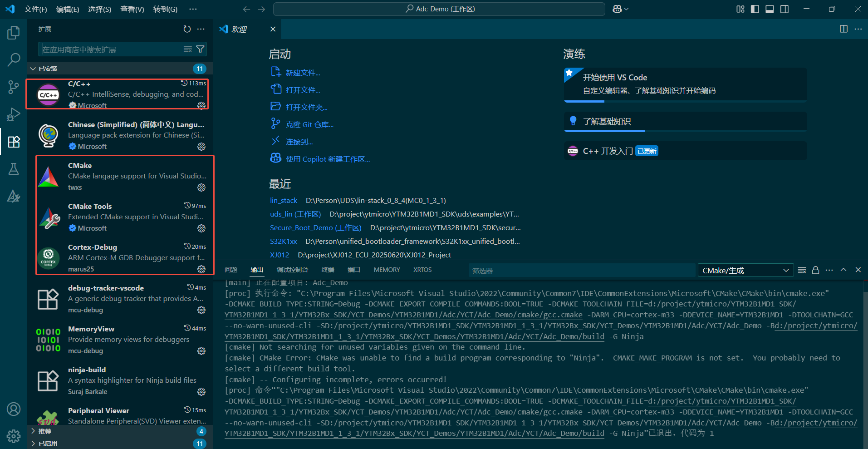Open the Manage gear in activity bar
Viewport: 868px width, 449px height.
tap(14, 436)
